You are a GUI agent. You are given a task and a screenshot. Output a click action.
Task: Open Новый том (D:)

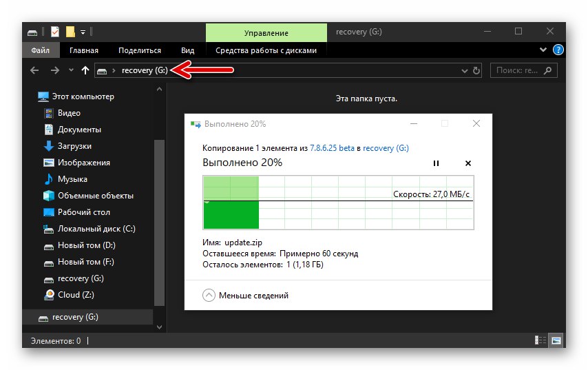[x=86, y=245]
